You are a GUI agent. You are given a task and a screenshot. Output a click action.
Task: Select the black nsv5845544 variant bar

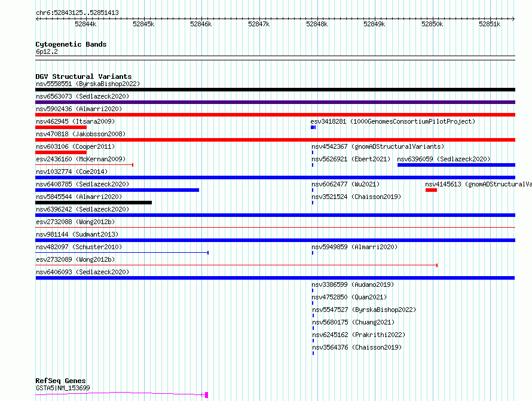(94, 203)
